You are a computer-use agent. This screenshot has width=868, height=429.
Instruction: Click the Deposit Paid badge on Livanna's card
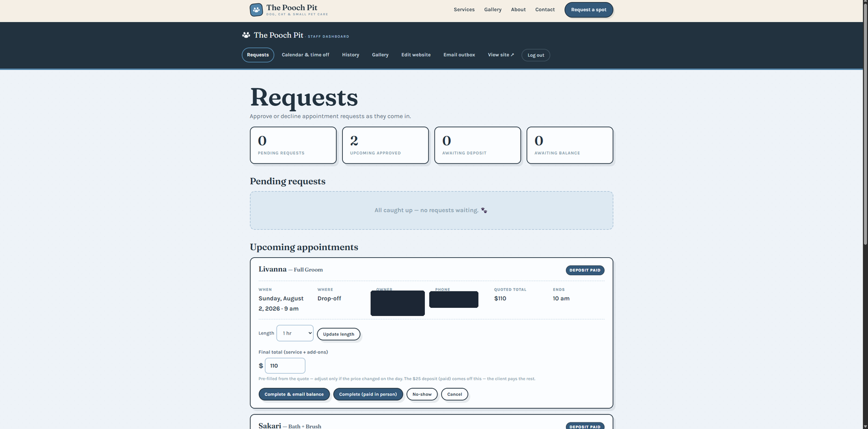click(585, 270)
